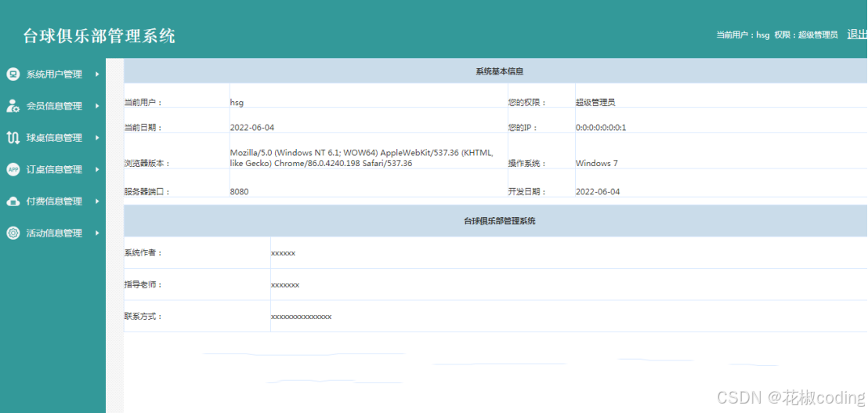Open the 球桌信息管理 menu

point(52,138)
